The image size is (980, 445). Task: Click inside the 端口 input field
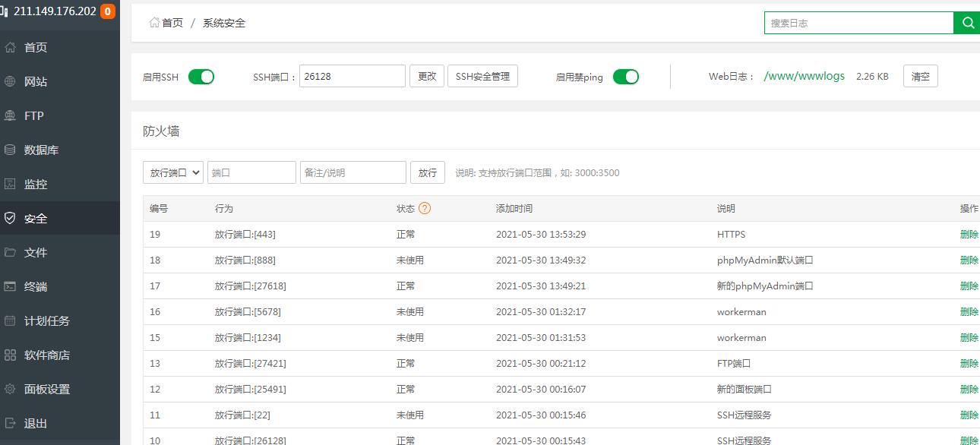[x=251, y=172]
